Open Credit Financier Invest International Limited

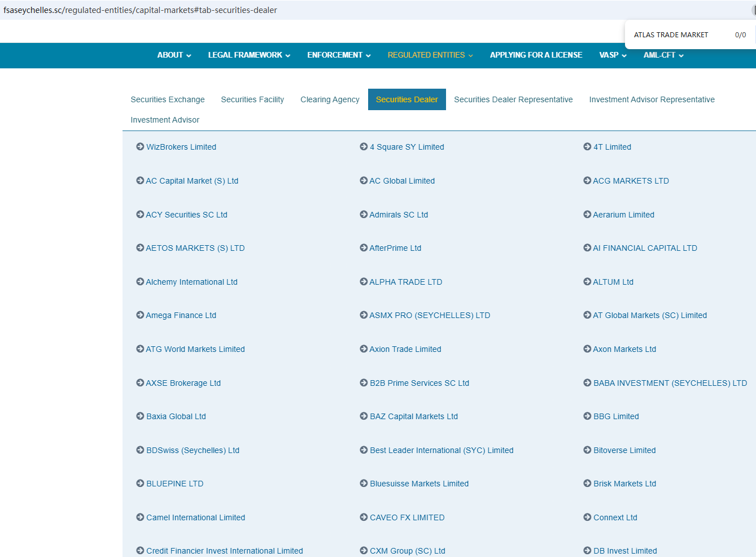[224, 551]
